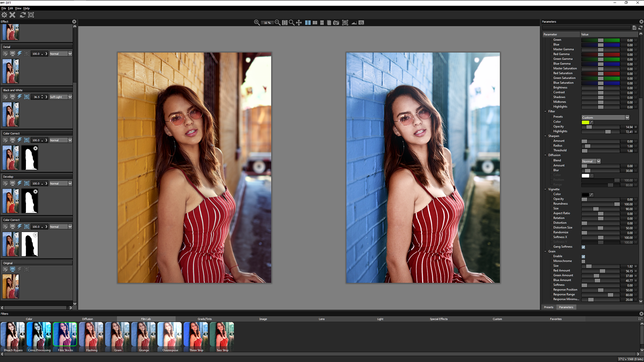Image resolution: width=644 pixels, height=362 pixels.
Task: Toggle Grain Enable checkbox
Action: coord(583,257)
